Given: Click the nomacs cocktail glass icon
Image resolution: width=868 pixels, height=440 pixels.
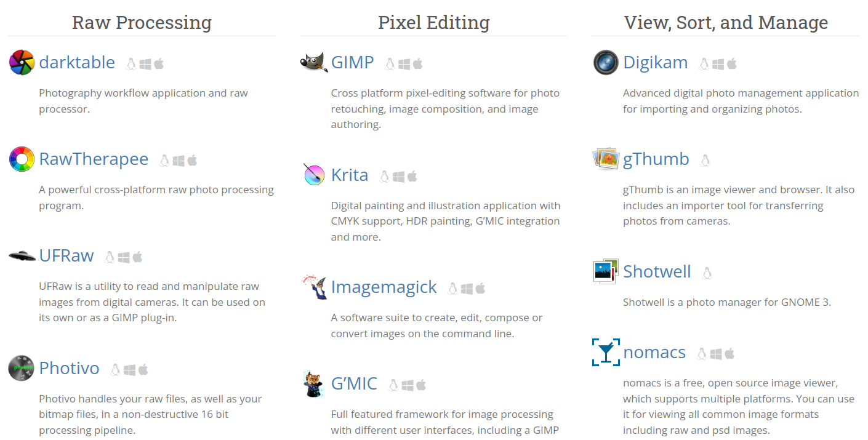Looking at the screenshot, I should pos(606,352).
